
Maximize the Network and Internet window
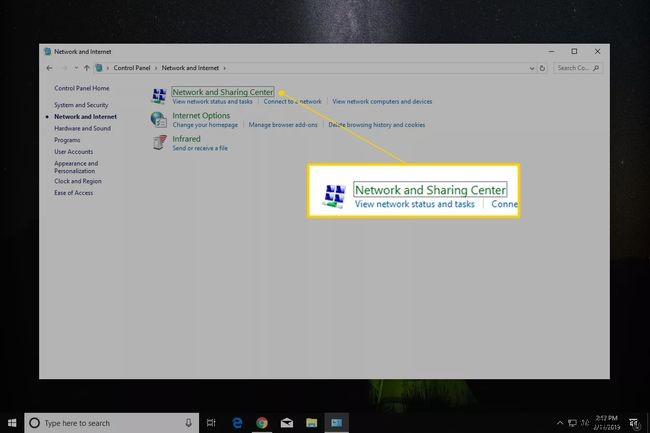(574, 51)
